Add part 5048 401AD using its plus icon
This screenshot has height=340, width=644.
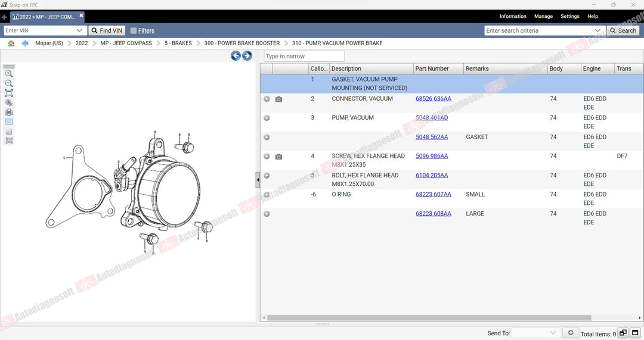[x=267, y=118]
